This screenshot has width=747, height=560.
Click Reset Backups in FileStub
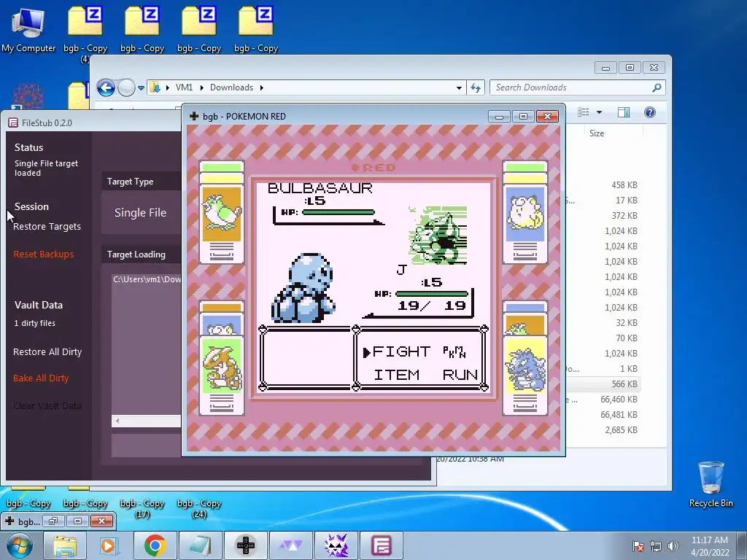43,254
